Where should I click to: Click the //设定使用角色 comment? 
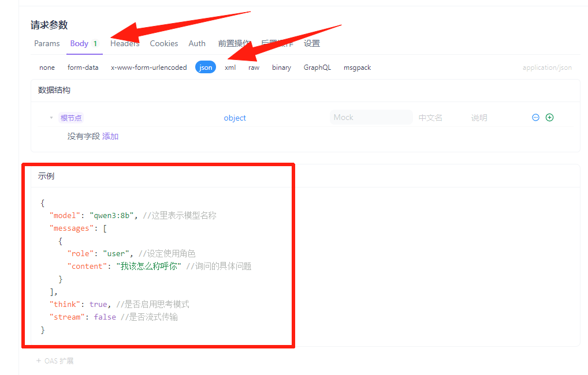tap(167, 254)
